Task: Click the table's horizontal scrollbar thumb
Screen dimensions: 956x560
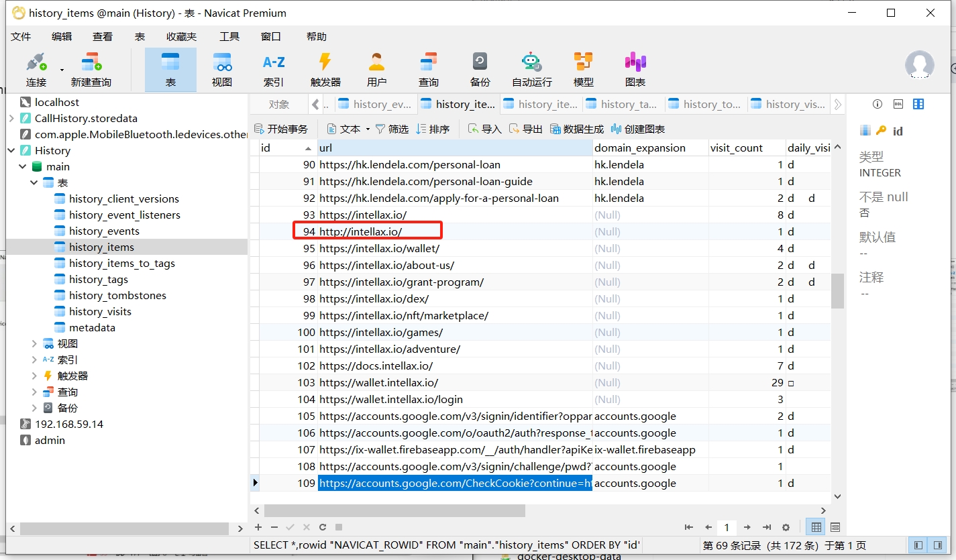Action: click(394, 511)
